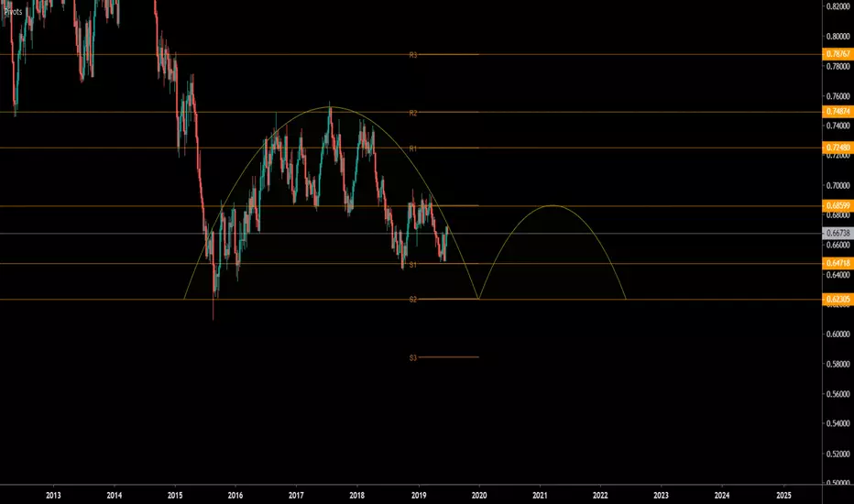The image size is (854, 504).
Task: Click the 2025 label on time axis
Action: pos(783,495)
